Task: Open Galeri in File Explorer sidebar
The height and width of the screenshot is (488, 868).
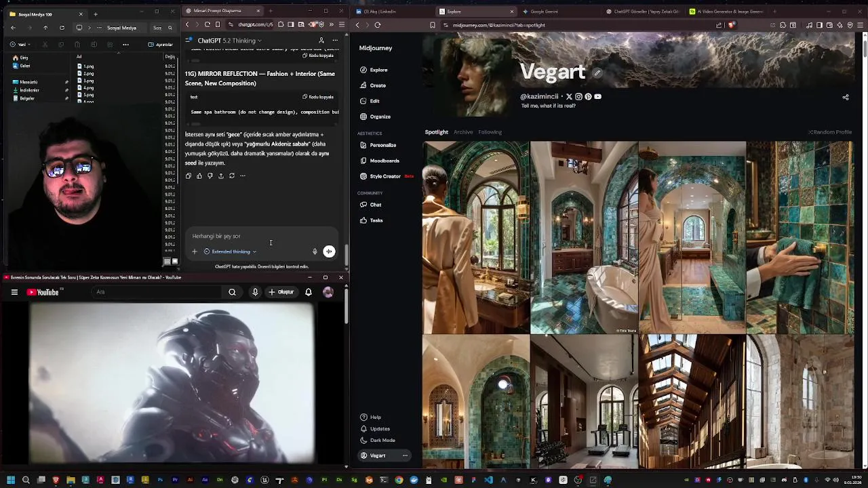Action: pos(22,66)
